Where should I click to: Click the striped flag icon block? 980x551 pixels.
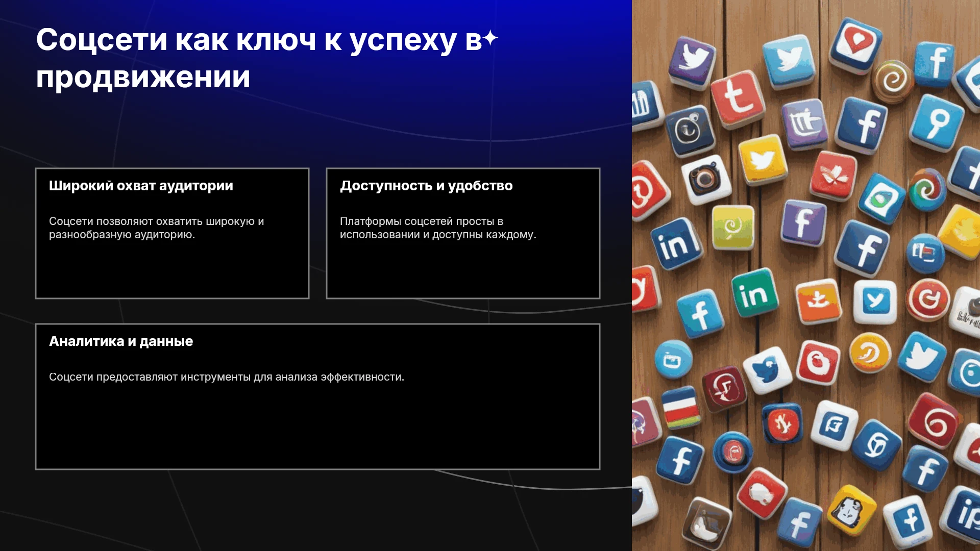pyautogui.click(x=681, y=408)
